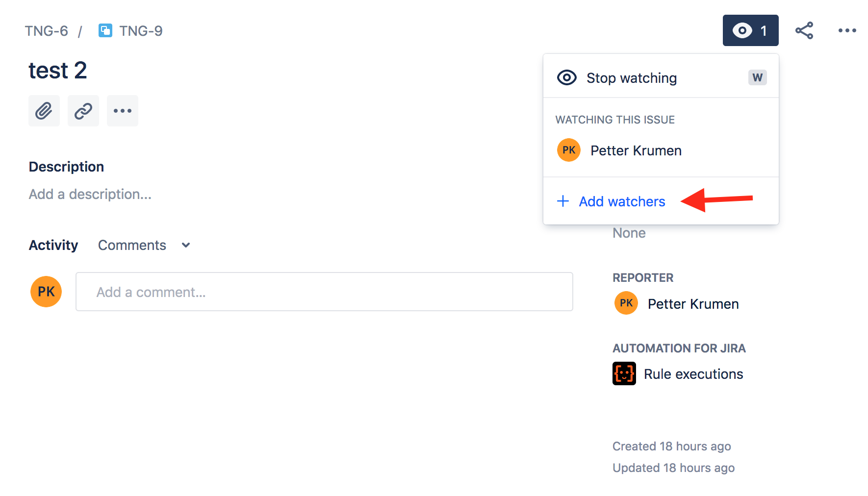Share the issue via the share icon
The width and height of the screenshot is (868, 496).
[x=804, y=30]
